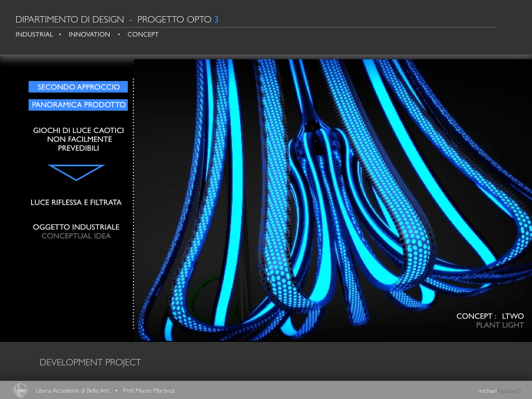
Task: Click the CONCEPT : LTWO caption
Action: click(490, 316)
